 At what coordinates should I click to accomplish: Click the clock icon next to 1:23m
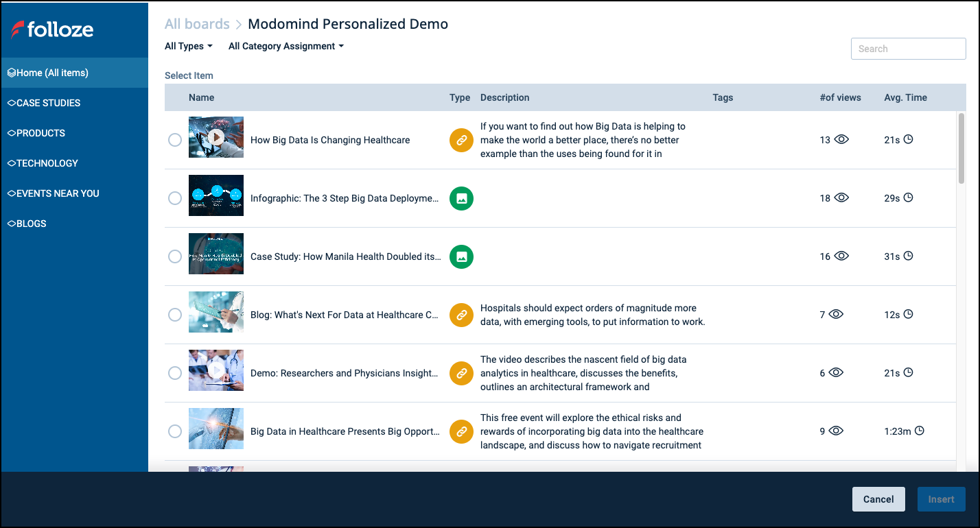click(920, 431)
